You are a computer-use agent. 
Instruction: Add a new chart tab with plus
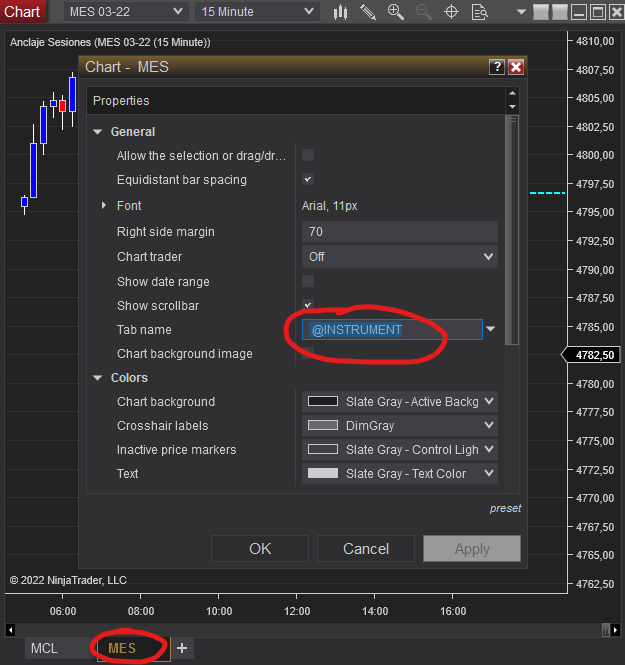[182, 648]
